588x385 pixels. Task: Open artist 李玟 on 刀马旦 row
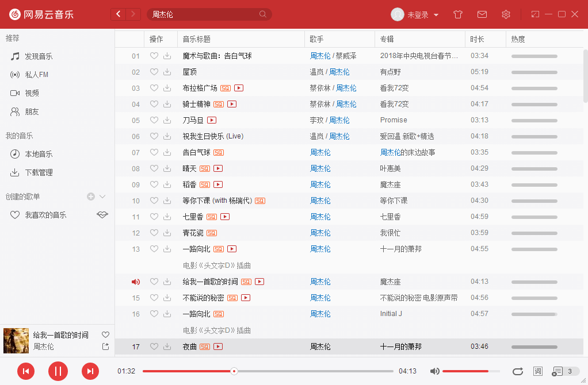(x=316, y=120)
